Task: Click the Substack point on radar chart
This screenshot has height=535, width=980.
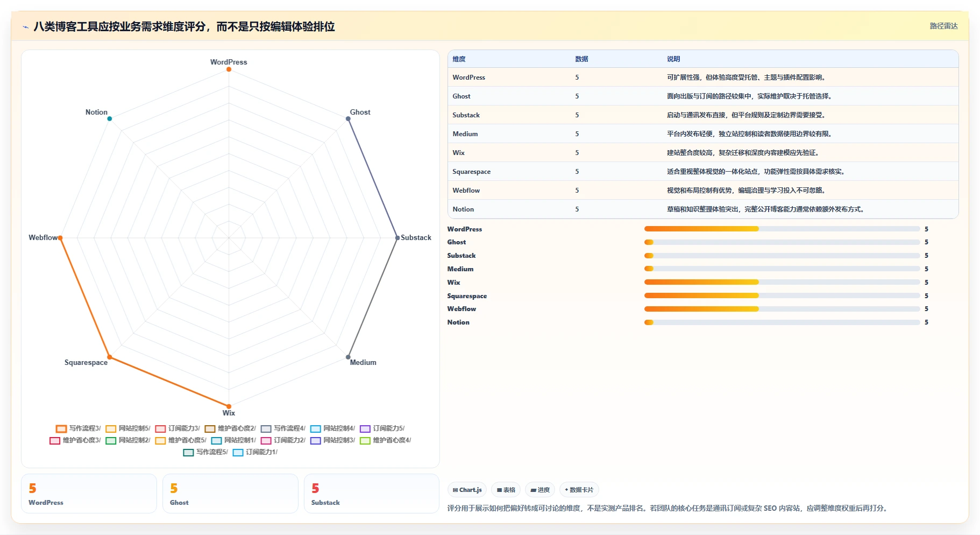Action: 397,238
